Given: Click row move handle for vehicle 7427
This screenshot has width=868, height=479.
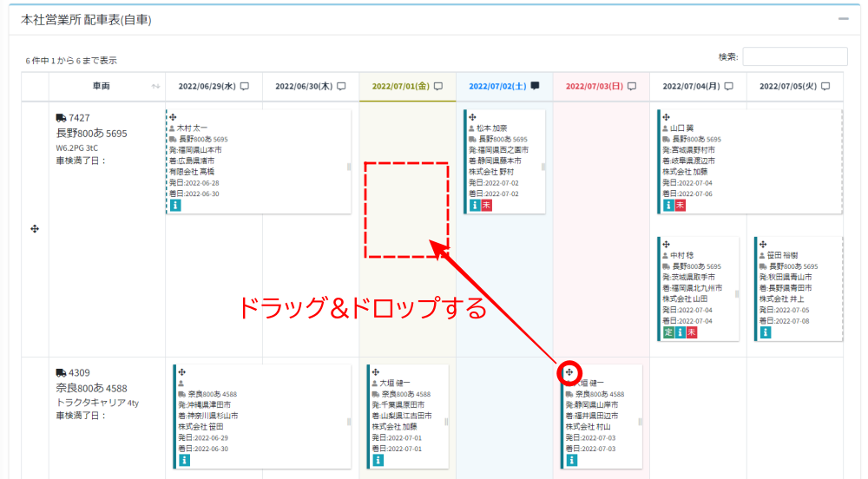Looking at the screenshot, I should [x=35, y=229].
